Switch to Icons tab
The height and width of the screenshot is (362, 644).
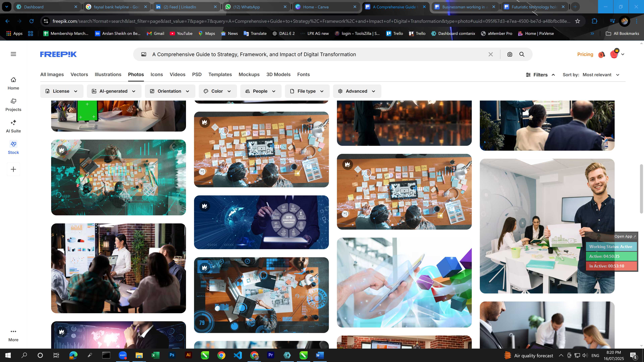[157, 74]
